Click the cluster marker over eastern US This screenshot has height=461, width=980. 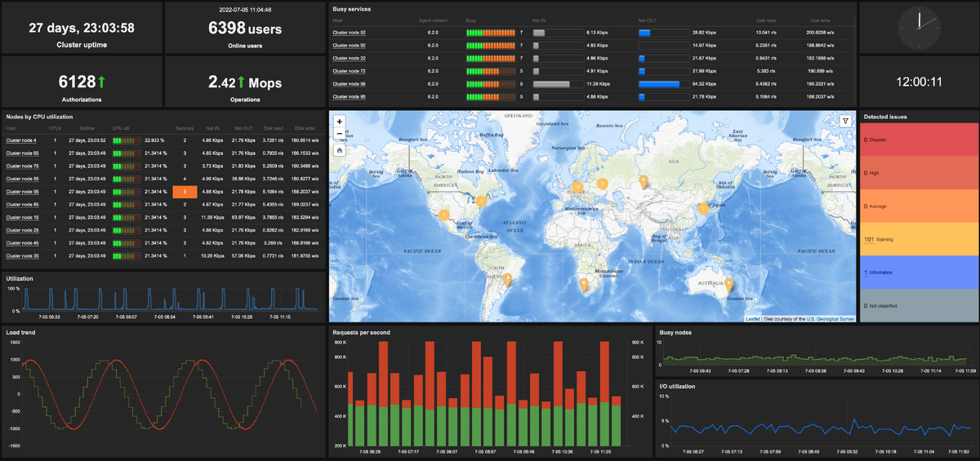[x=482, y=200]
